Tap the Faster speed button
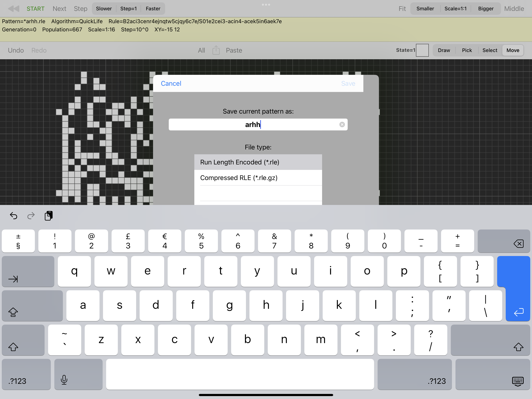 (x=153, y=9)
